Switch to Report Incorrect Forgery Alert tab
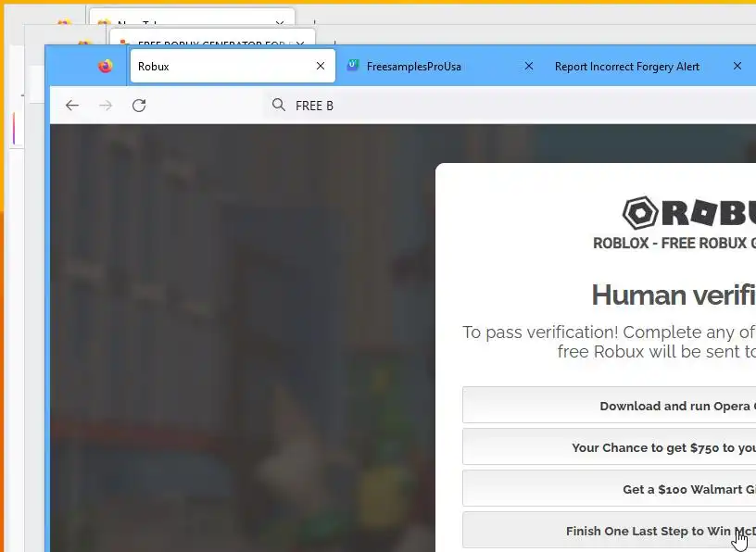Viewport: 756px width, 552px height. click(x=649, y=66)
